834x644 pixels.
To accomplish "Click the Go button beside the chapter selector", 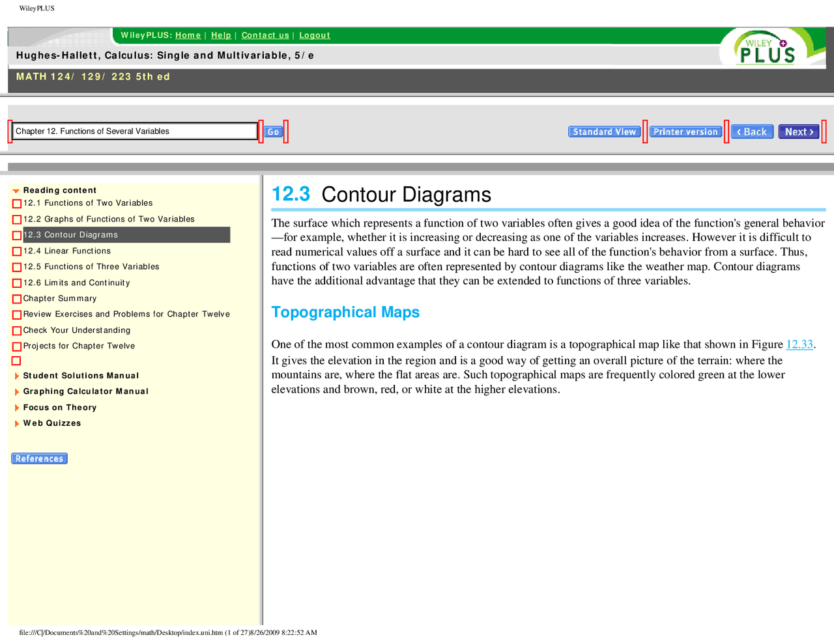I will (x=273, y=131).
